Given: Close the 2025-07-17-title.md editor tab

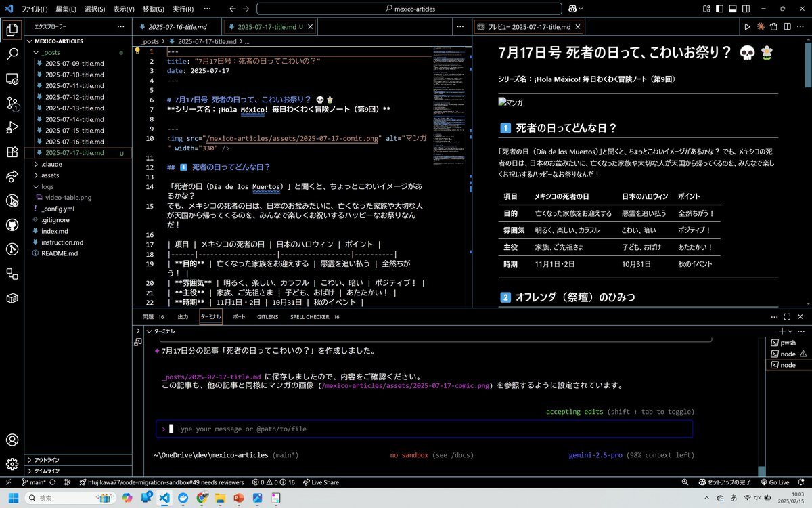Looking at the screenshot, I should (x=310, y=27).
